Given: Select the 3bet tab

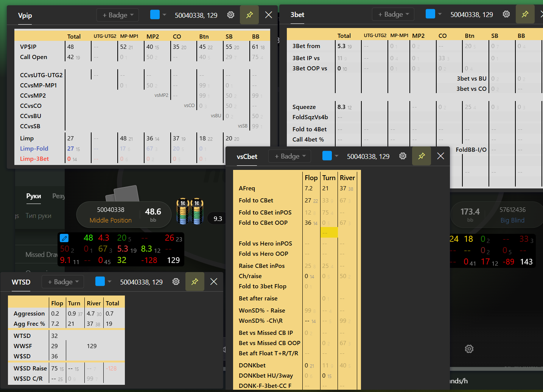Looking at the screenshot, I should pyautogui.click(x=297, y=14).
